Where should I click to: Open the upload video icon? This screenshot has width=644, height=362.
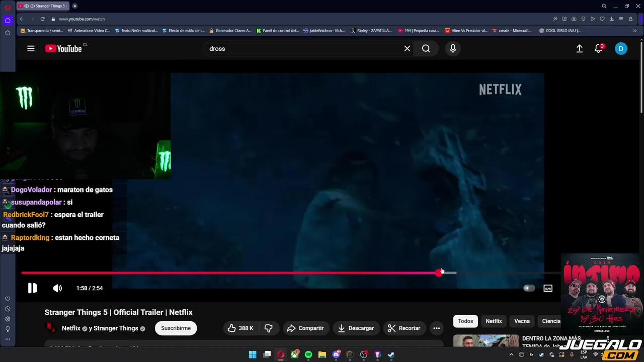click(580, 49)
